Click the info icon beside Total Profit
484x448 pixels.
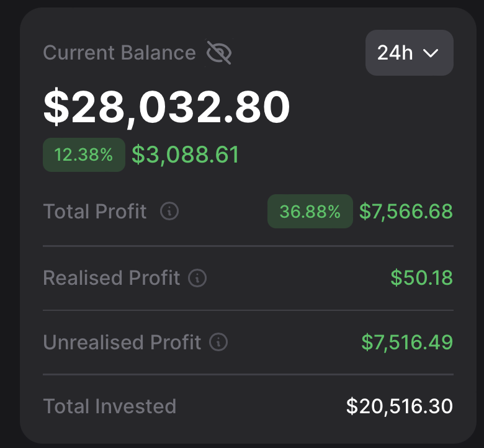tap(169, 212)
